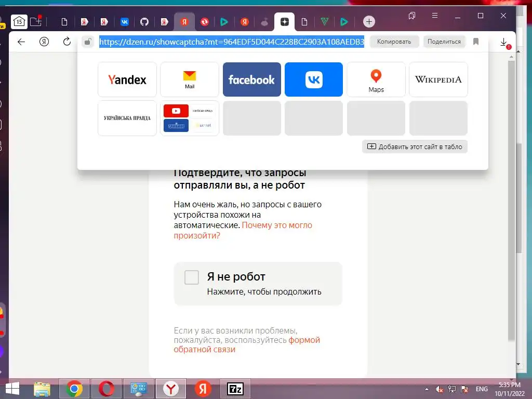Switch to the VK browser tab
The image size is (532, 399).
pos(125,22)
